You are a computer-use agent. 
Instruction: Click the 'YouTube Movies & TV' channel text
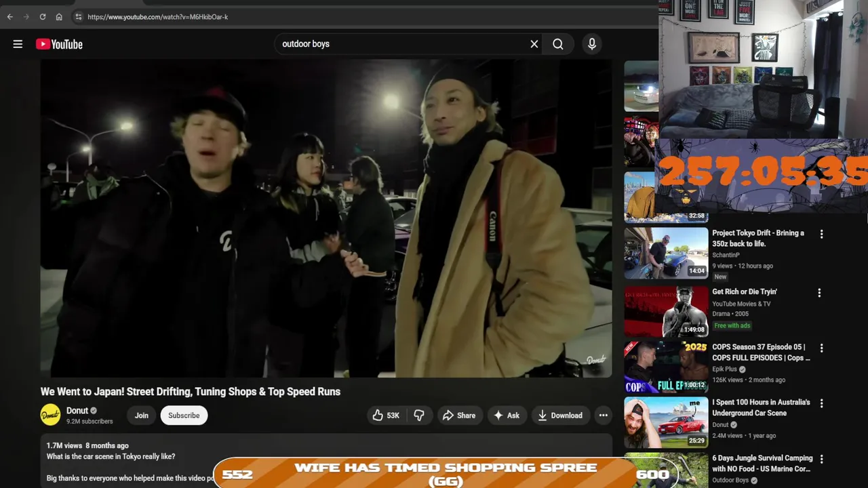pos(741,304)
